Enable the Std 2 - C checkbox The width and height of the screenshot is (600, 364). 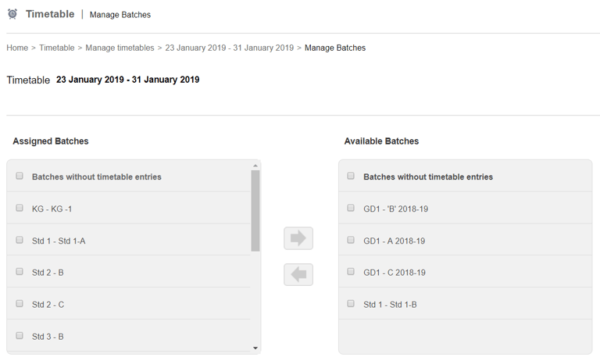(20, 304)
